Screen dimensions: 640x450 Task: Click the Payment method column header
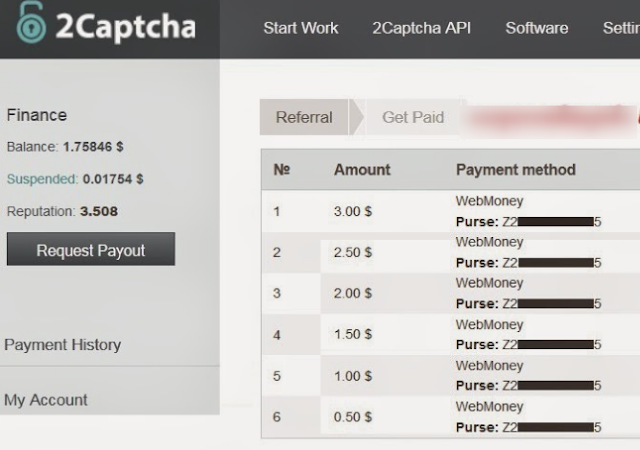(x=516, y=169)
